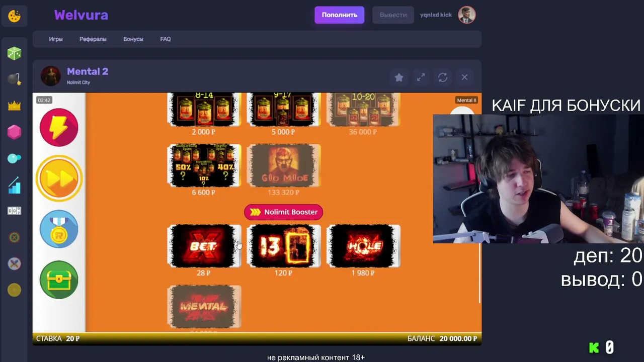Click the Welvura site title
This screenshot has height=362, width=644.
click(81, 15)
